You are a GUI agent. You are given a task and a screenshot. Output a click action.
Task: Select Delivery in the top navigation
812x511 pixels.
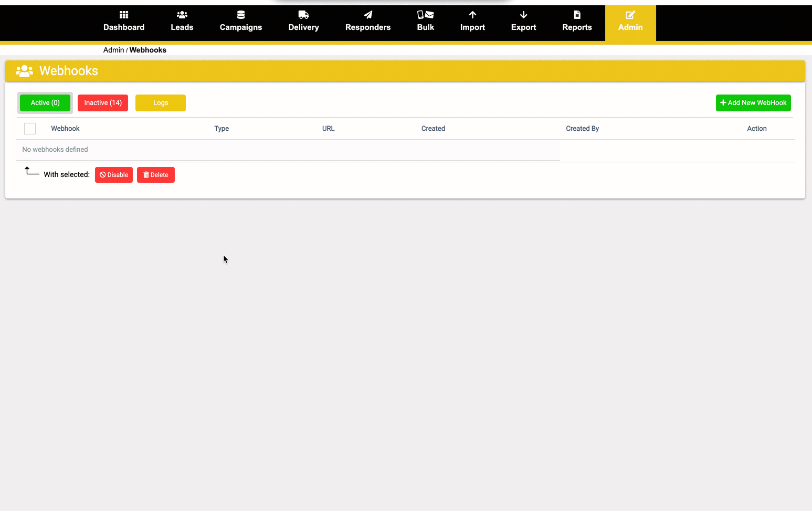tap(303, 27)
